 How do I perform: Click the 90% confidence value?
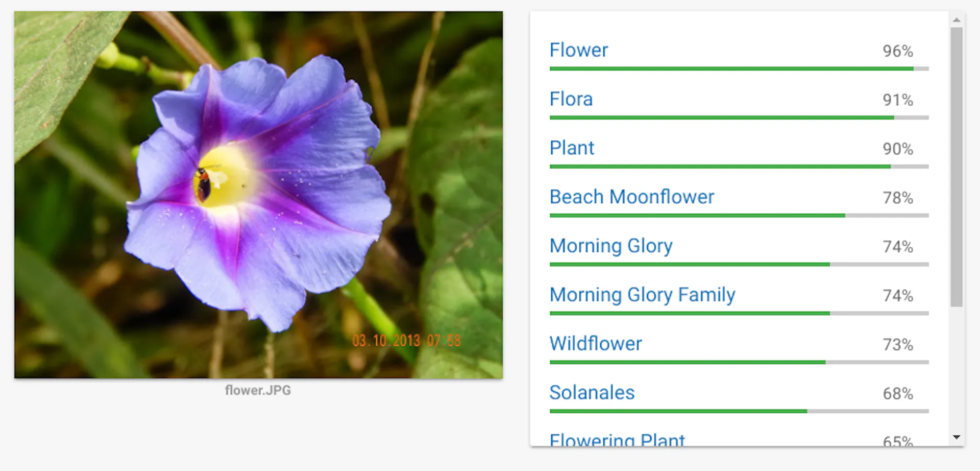point(898,149)
